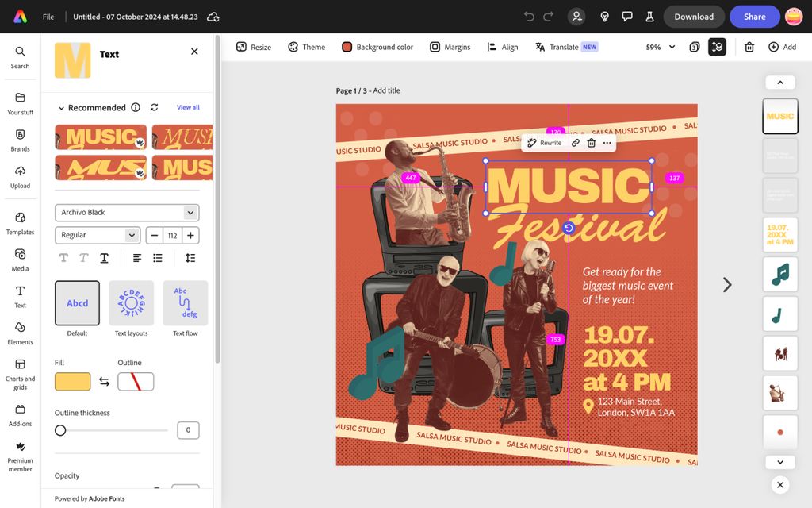Open the File menu
The width and height of the screenshot is (812, 508).
48,16
